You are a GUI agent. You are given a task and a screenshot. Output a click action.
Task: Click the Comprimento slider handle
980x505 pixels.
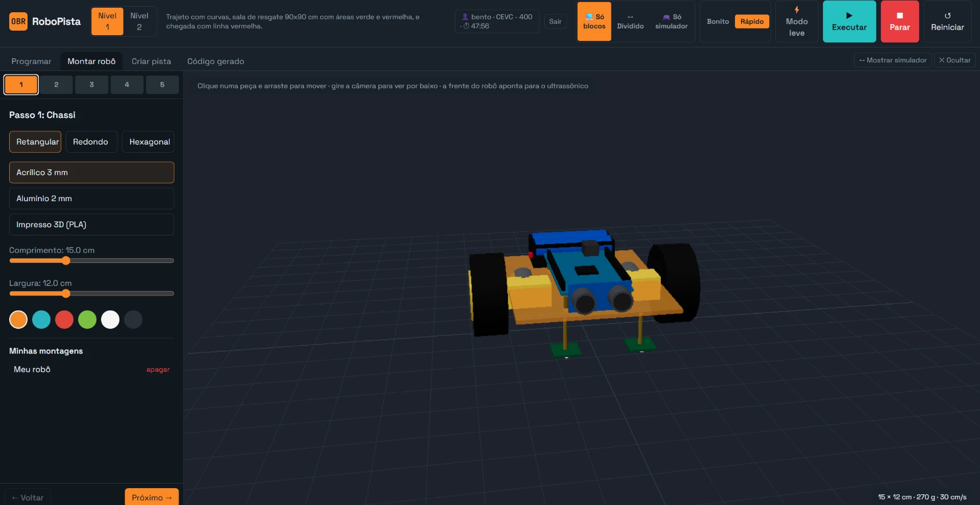66,261
